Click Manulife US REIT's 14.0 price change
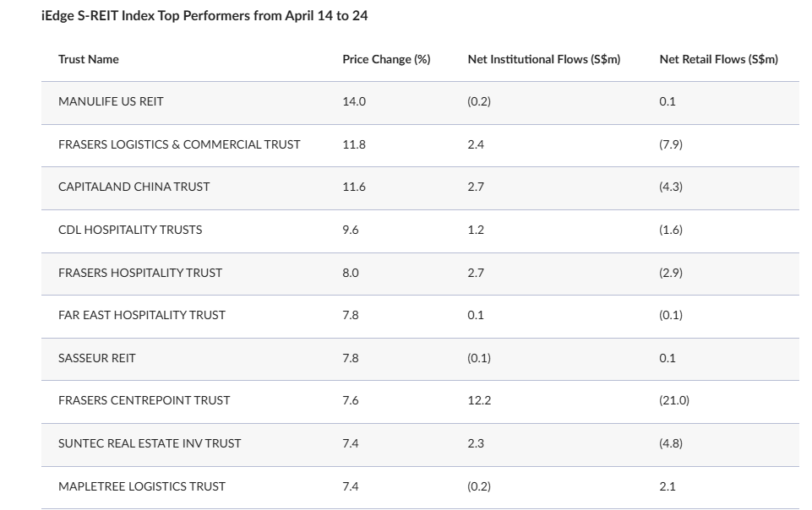The height and width of the screenshot is (510, 812). pyautogui.click(x=354, y=101)
